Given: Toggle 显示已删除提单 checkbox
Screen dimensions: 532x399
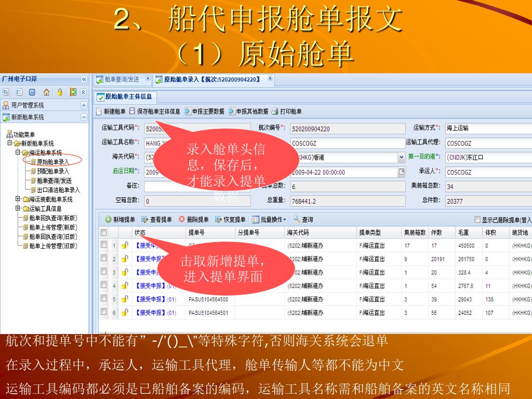Looking at the screenshot, I should tap(477, 220).
